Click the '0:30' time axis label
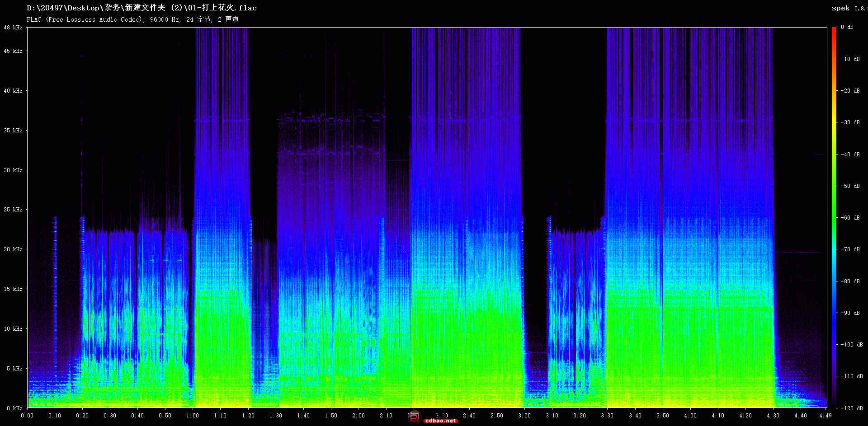The image size is (868, 426). [x=110, y=416]
